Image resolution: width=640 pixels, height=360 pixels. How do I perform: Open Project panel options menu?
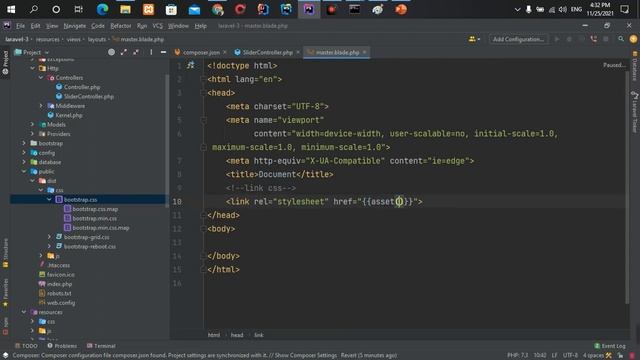tap(151, 52)
